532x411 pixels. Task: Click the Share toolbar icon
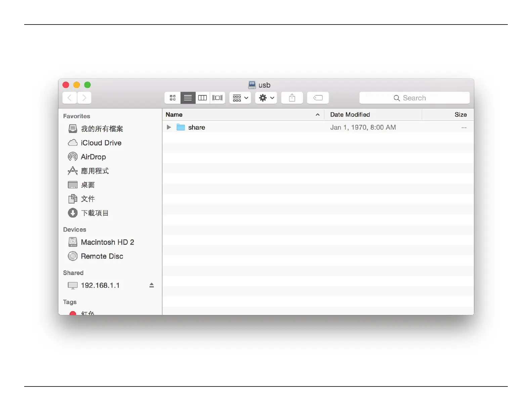pyautogui.click(x=292, y=98)
